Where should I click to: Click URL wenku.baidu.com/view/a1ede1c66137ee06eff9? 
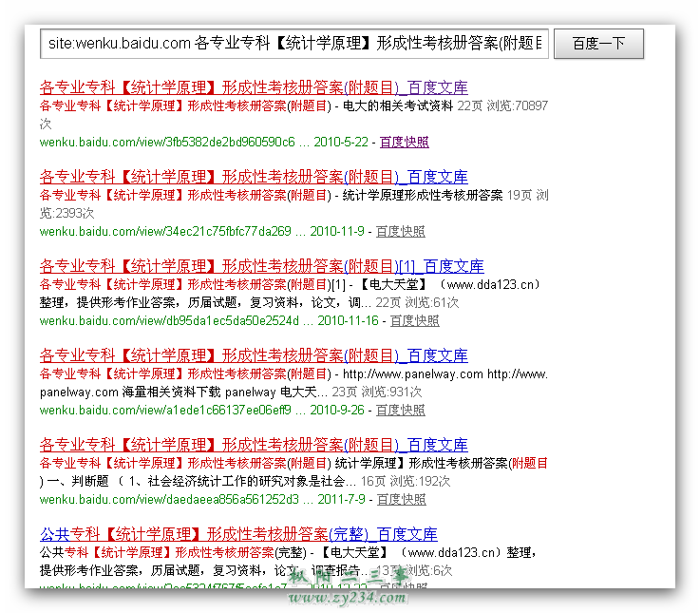[165, 411]
